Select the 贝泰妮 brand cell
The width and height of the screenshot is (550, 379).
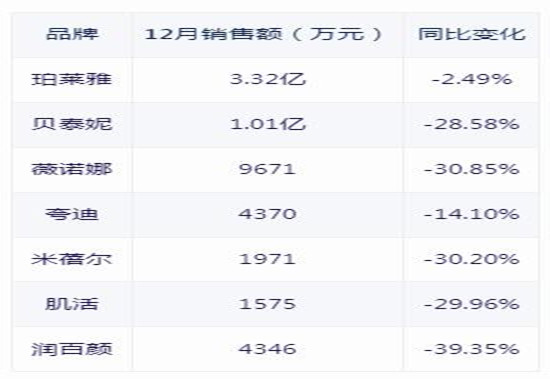[72, 124]
